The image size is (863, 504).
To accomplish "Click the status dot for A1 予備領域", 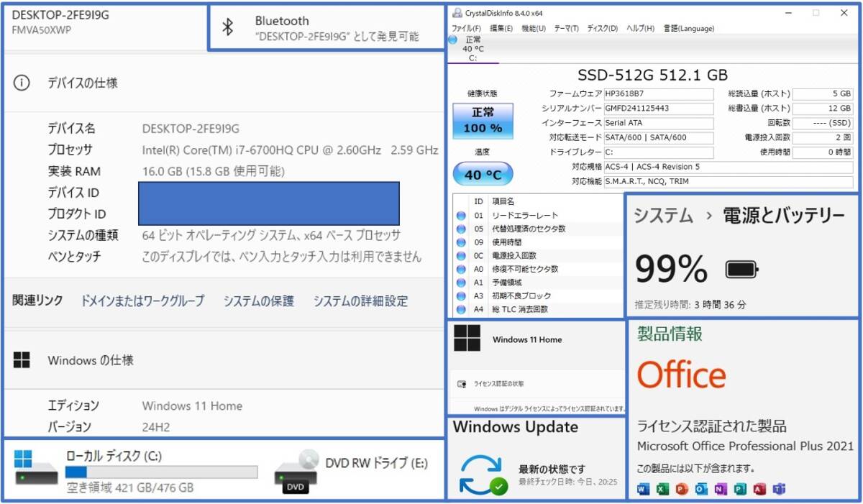I will [x=460, y=283].
